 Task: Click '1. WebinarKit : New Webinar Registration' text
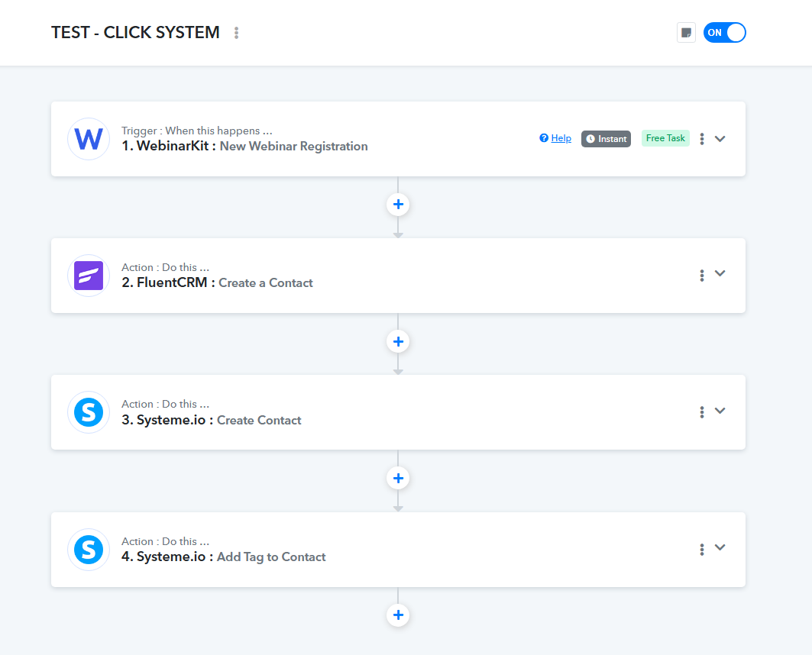(244, 147)
